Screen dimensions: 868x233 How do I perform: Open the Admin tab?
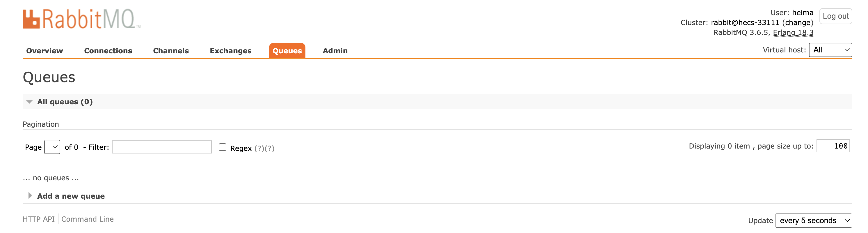pyautogui.click(x=335, y=51)
